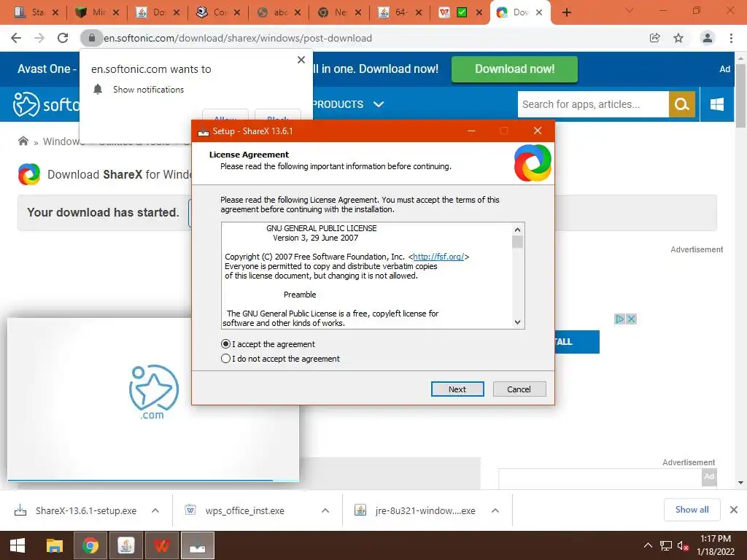
Task: Click the WPS Office taskbar icon
Action: (x=162, y=545)
